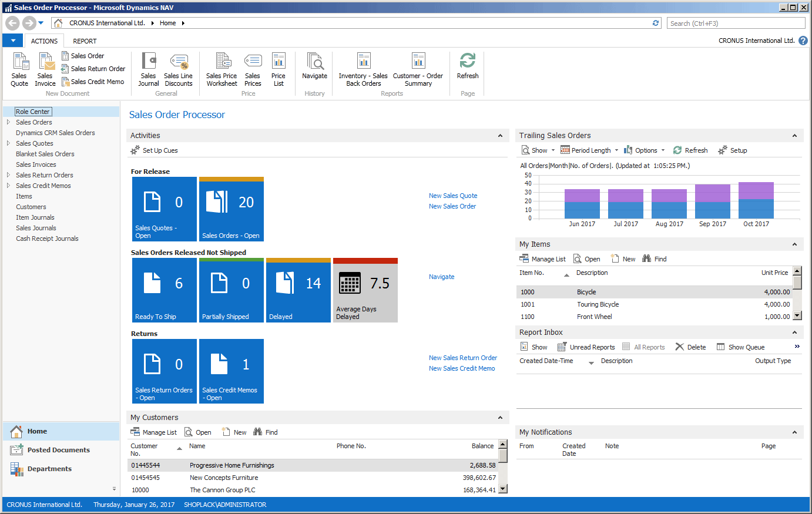Expand the Sales Quotes tree node
Viewport: 812px width, 514px height.
pyautogui.click(x=8, y=143)
